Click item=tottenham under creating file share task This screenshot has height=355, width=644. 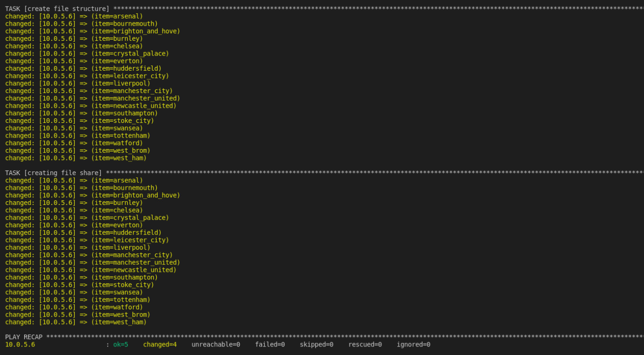pyautogui.click(x=121, y=299)
